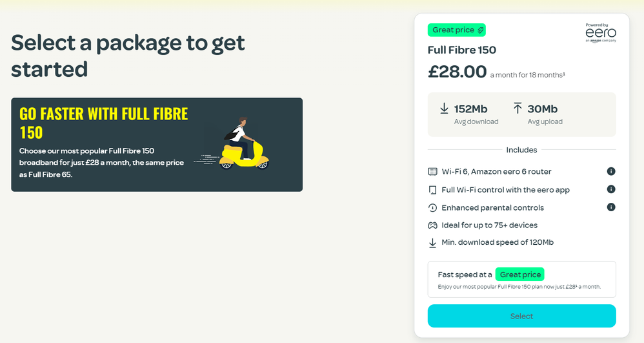Image resolution: width=644 pixels, height=343 pixels.
Task: Click the green Great price badge at top
Action: [x=456, y=30]
